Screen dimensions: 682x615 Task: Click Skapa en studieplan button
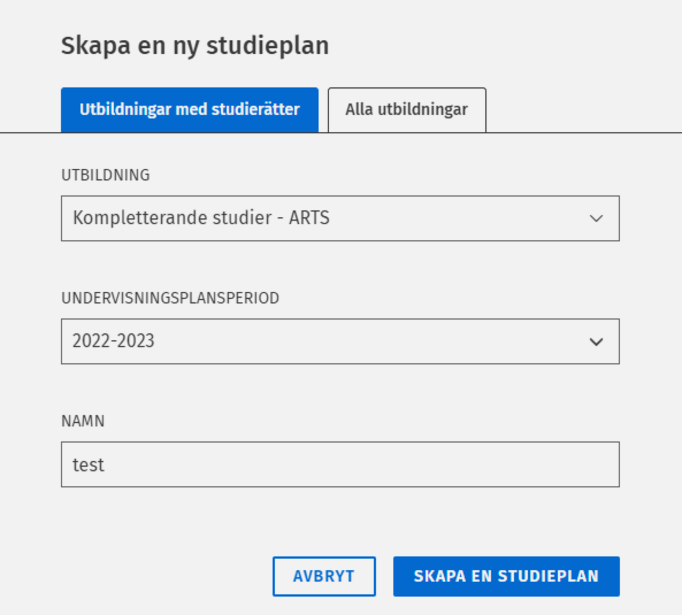(506, 576)
